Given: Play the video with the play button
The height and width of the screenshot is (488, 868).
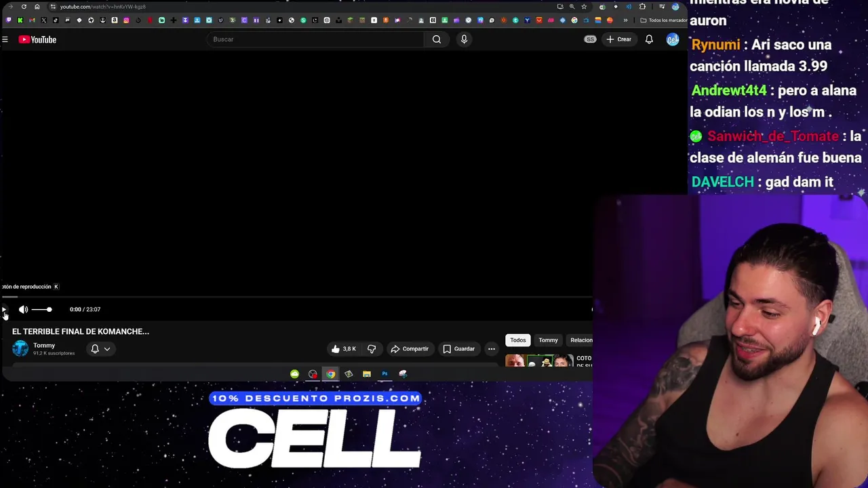Looking at the screenshot, I should 4,309.
